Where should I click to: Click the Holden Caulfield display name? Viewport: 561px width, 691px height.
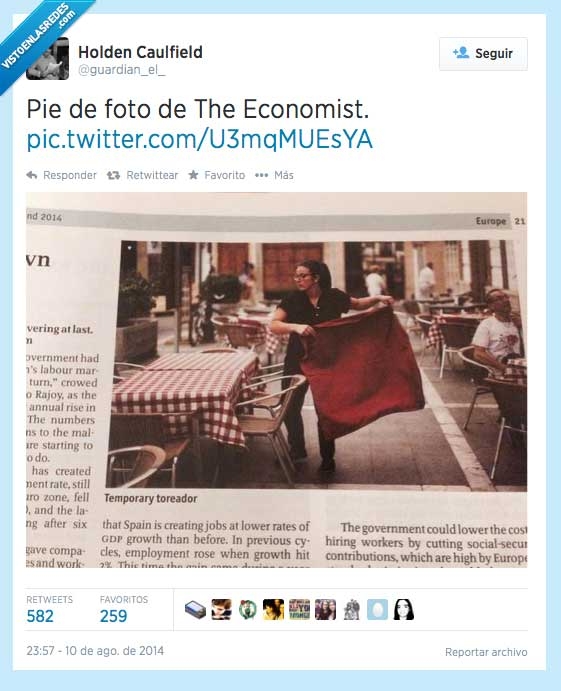[x=140, y=52]
